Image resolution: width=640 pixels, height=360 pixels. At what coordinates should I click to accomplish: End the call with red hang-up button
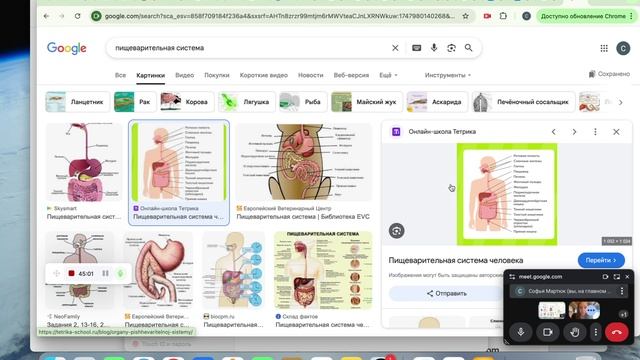[x=617, y=332]
